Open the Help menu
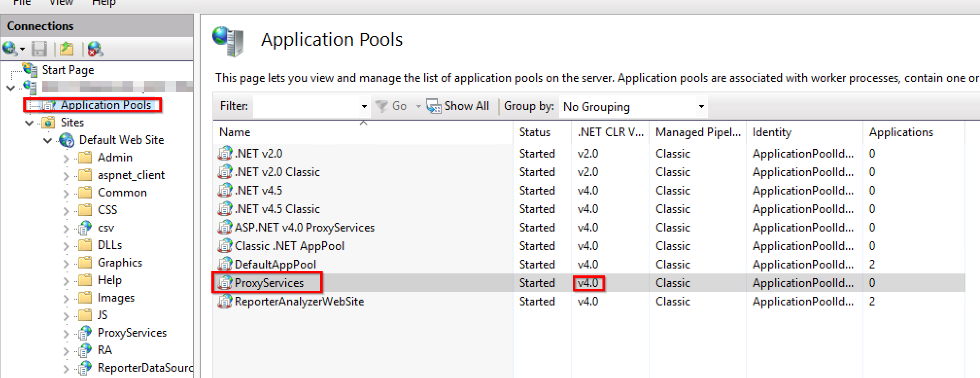980x378 pixels. click(104, 3)
